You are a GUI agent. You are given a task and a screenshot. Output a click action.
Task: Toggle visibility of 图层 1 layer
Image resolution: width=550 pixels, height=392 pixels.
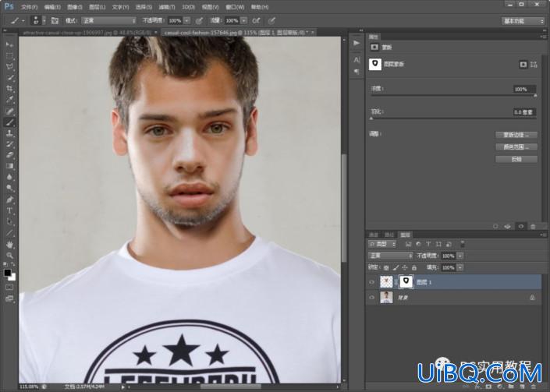click(x=372, y=282)
